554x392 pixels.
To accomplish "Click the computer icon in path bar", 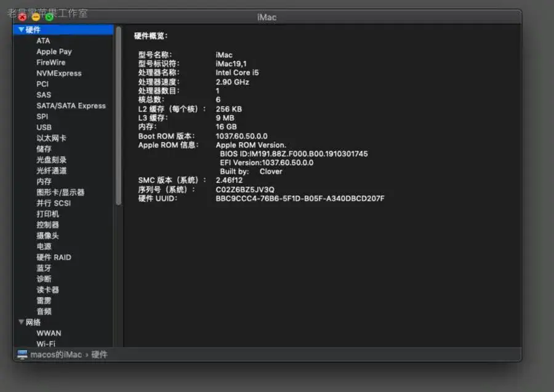I will (x=22, y=354).
